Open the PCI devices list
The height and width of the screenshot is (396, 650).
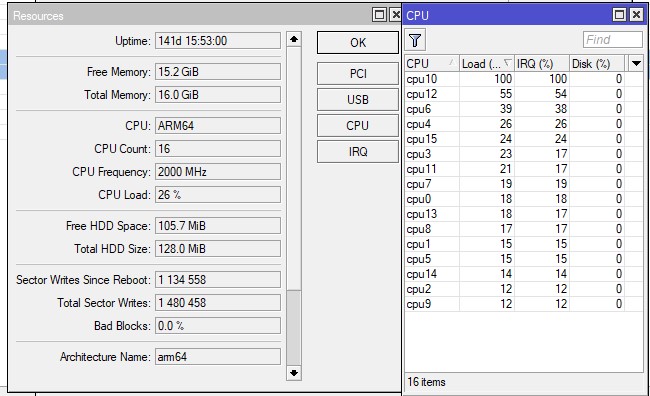pos(358,74)
